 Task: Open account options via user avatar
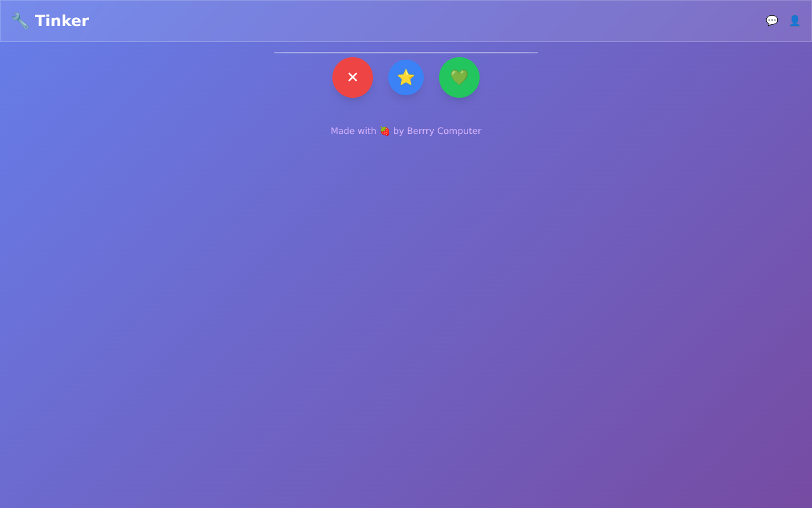795,20
